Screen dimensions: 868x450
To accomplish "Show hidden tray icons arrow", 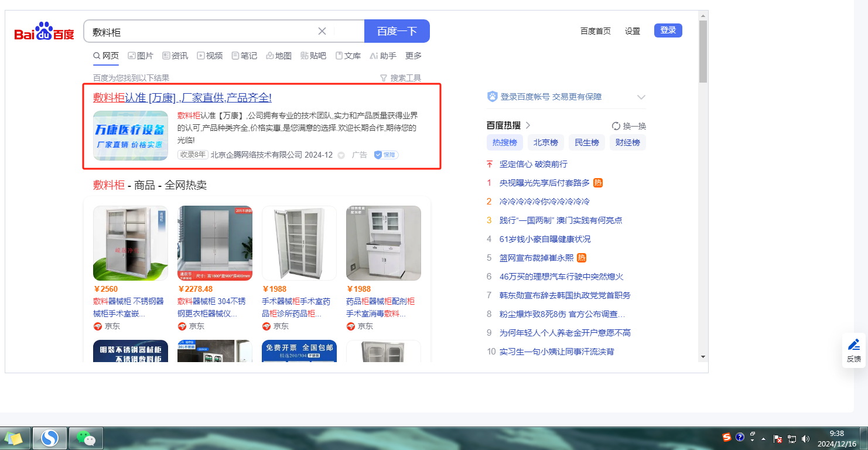I will coord(763,438).
